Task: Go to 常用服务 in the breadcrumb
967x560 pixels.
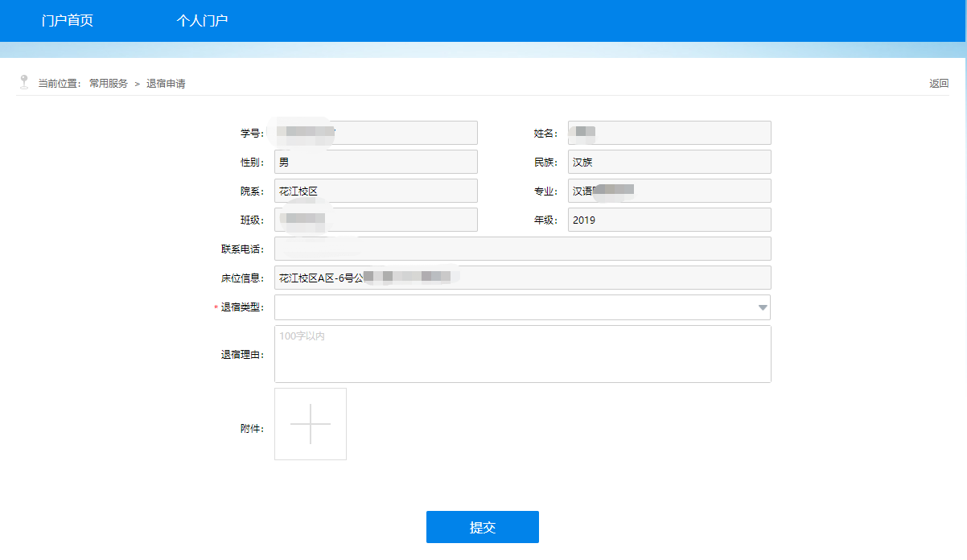Action: click(x=109, y=84)
